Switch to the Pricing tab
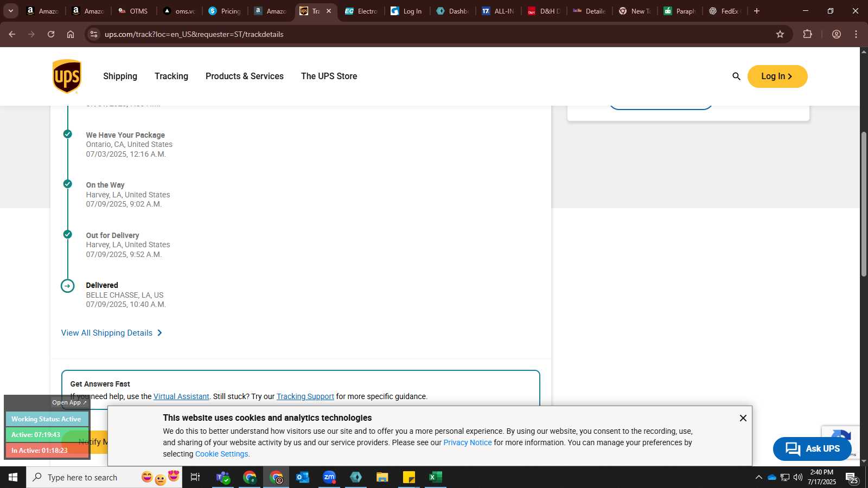868x488 pixels. tap(225, 11)
